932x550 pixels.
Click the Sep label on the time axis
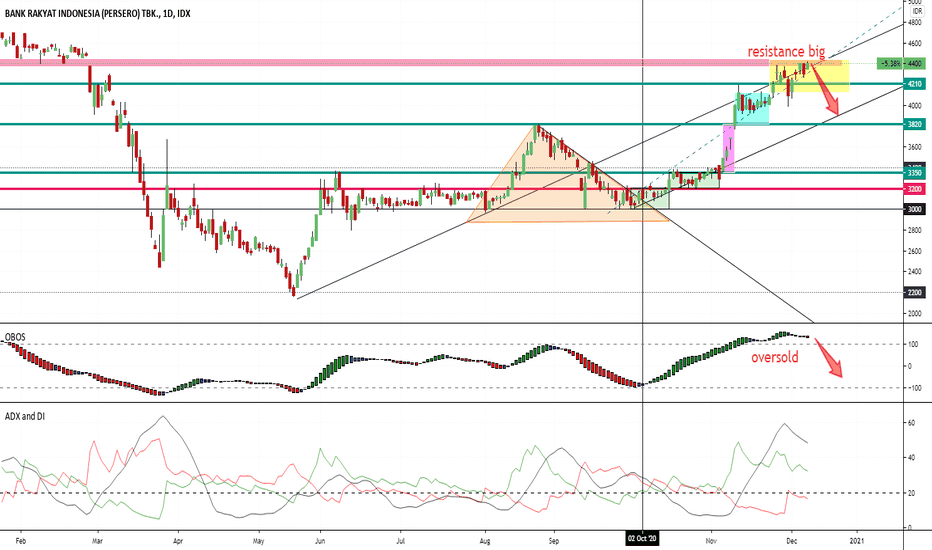[x=554, y=541]
